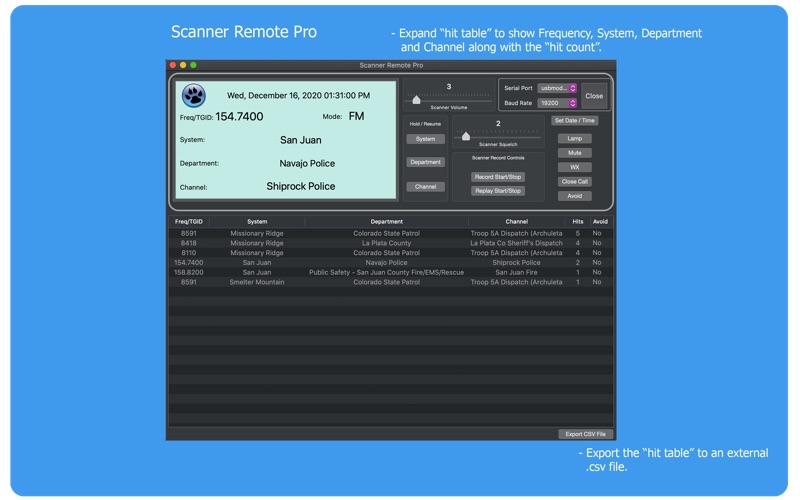This screenshot has width=800, height=500.
Task: Toggle the Lamp button
Action: tap(574, 139)
